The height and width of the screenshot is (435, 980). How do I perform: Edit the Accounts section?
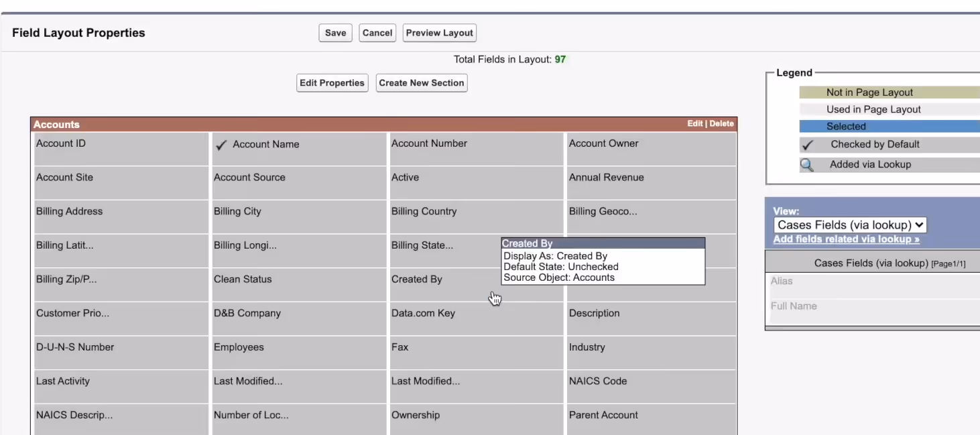coord(697,123)
